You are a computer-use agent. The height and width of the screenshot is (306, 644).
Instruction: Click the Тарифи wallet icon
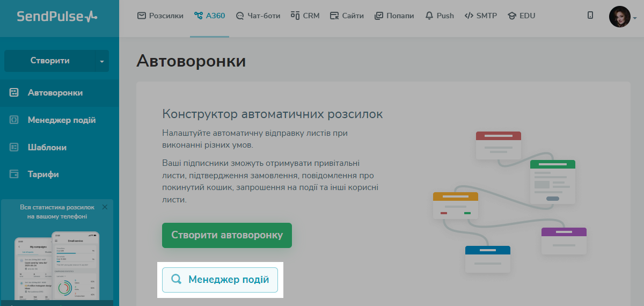14,174
